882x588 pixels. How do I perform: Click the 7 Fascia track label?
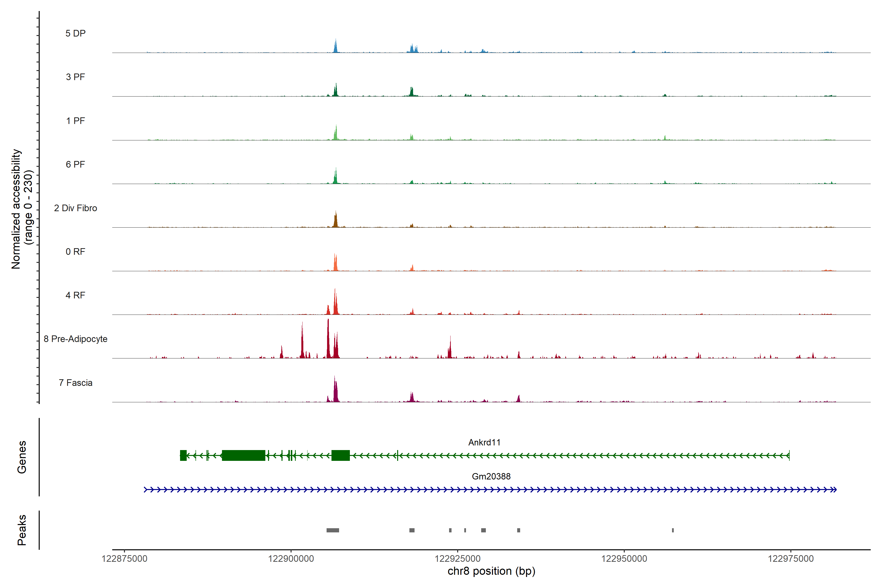75,383
